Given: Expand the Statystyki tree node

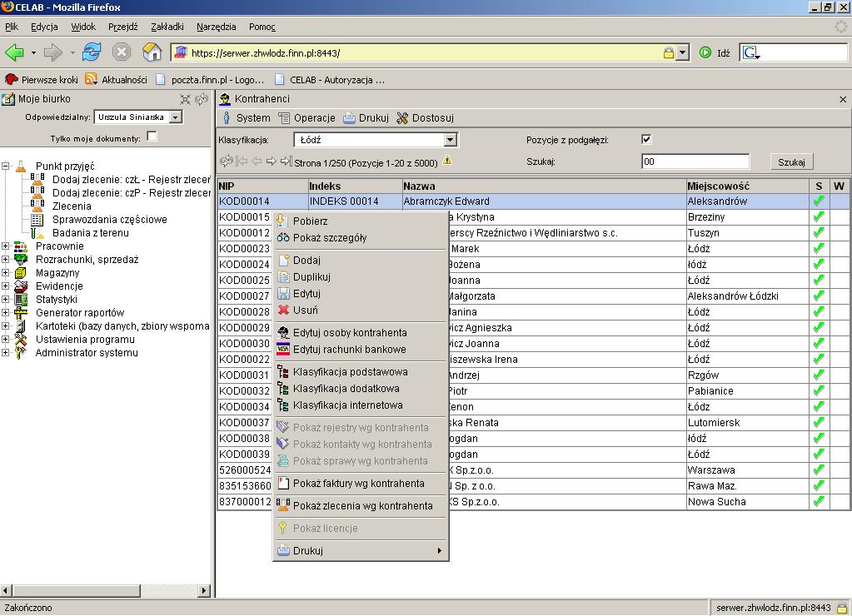Looking at the screenshot, I should pos(6,300).
